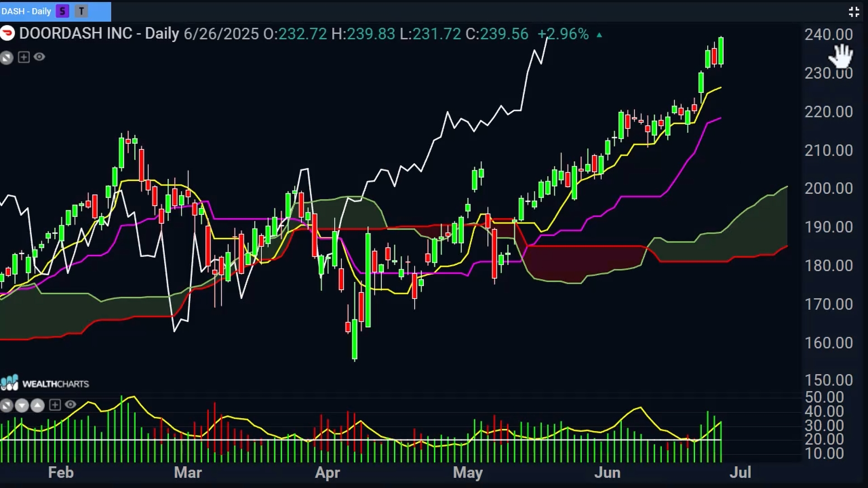The height and width of the screenshot is (488, 868).
Task: Click the Mar label on time axis
Action: coord(188,473)
